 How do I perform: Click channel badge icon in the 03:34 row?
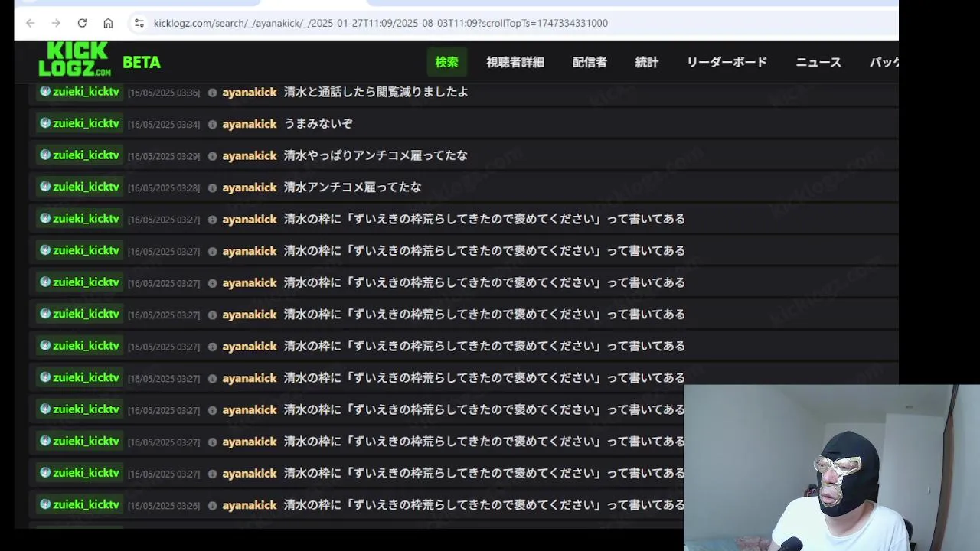pos(45,122)
